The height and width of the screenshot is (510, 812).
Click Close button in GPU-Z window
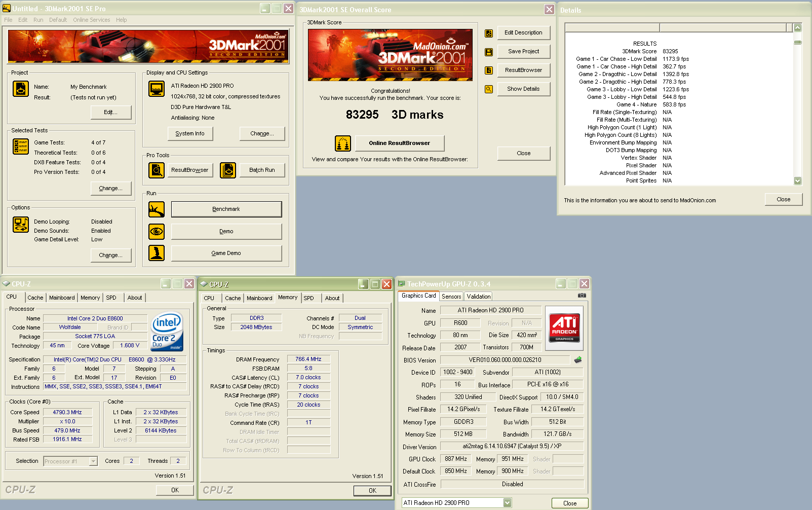570,503
